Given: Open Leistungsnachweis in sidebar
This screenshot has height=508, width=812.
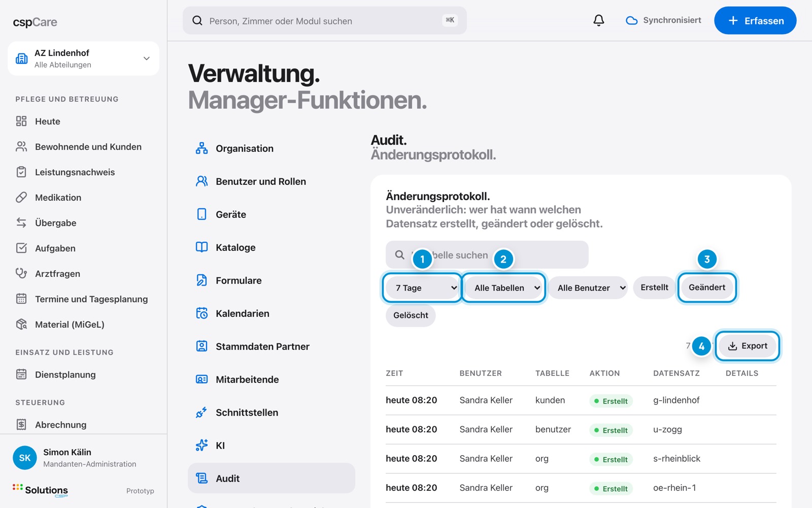Looking at the screenshot, I should 83,172.
